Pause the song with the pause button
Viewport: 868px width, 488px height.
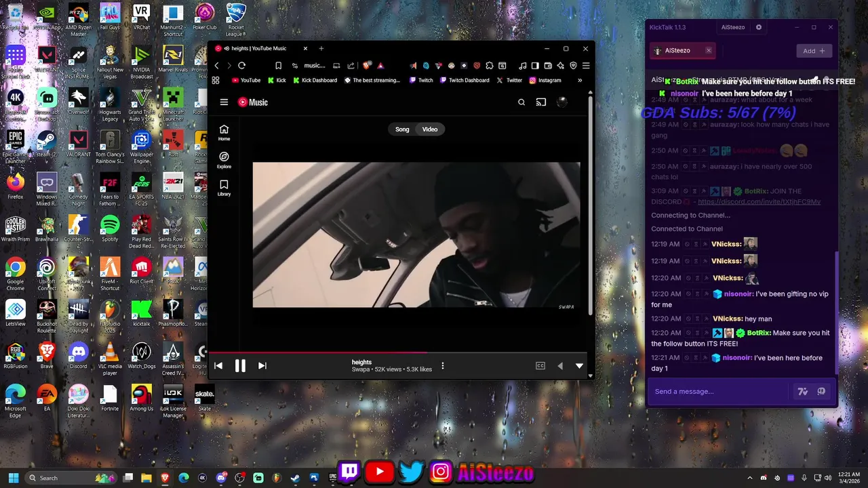click(240, 366)
